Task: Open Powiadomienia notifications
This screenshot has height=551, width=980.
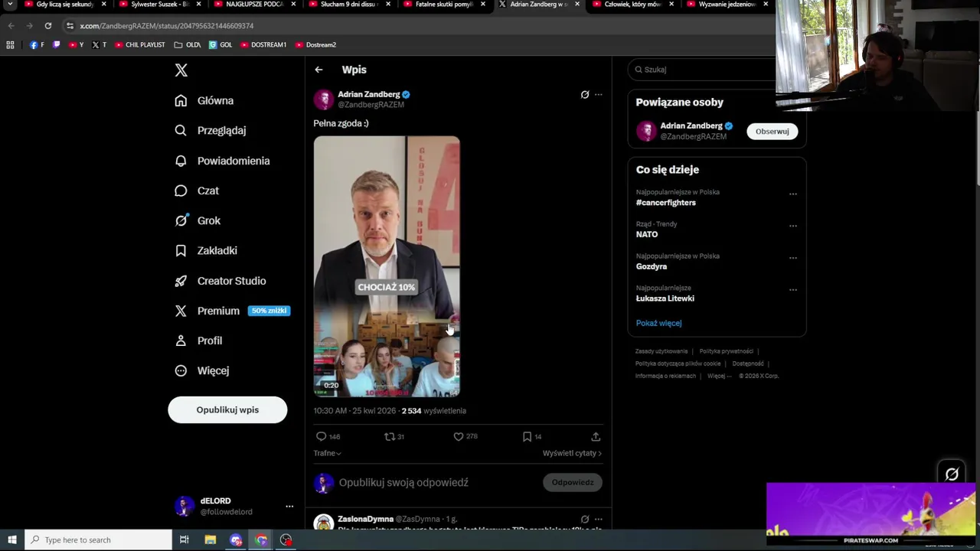Action: 222,161
